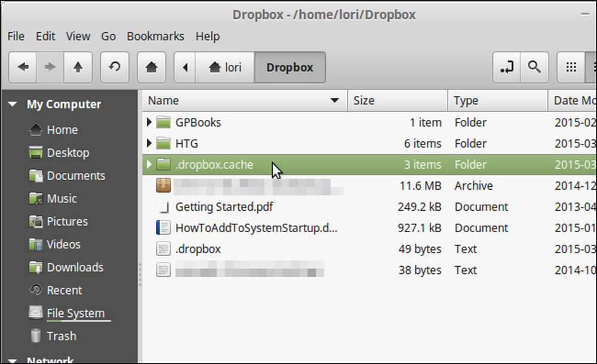Switch to icon grid view
This screenshot has width=597, height=364.
[571, 67]
